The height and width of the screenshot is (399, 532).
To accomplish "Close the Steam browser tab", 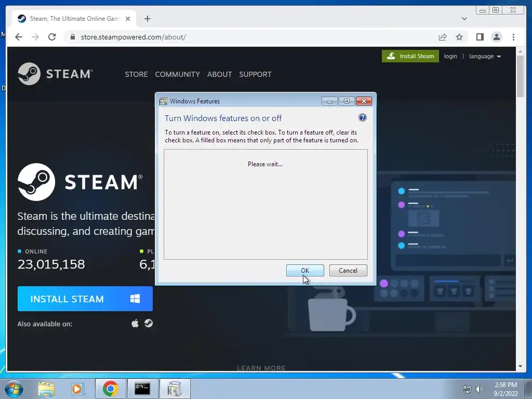I will coord(128,19).
